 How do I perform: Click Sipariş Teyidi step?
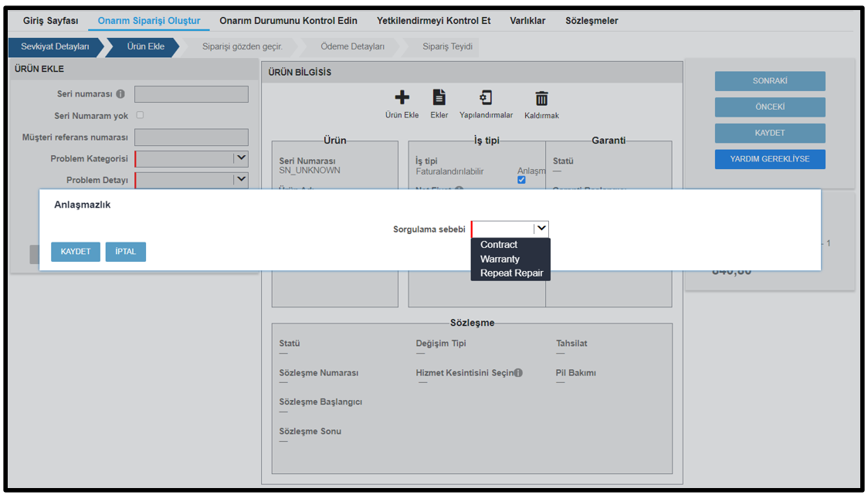[447, 46]
